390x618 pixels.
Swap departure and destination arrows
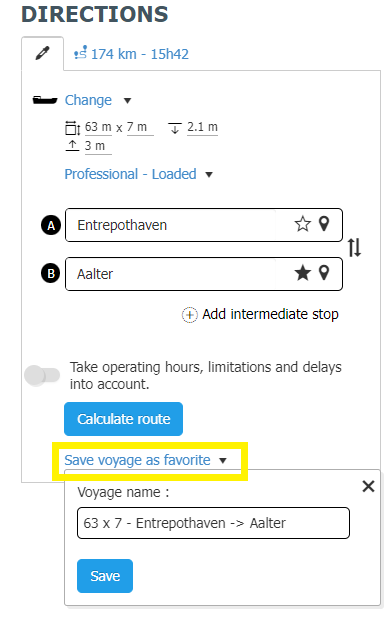(354, 248)
